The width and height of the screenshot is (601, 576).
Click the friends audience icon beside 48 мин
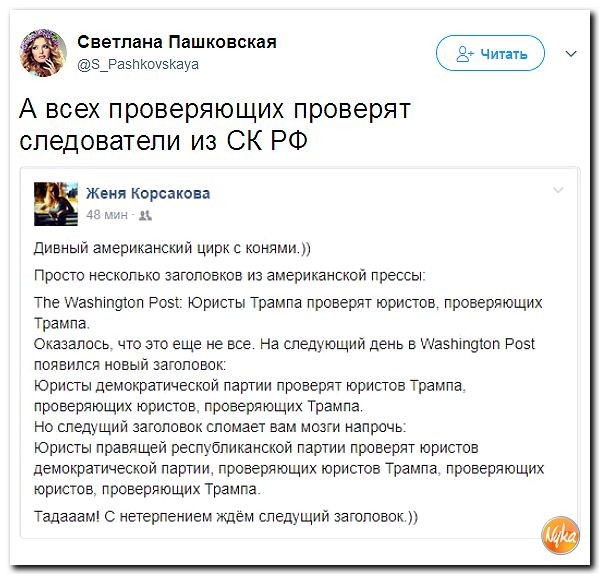click(x=146, y=215)
